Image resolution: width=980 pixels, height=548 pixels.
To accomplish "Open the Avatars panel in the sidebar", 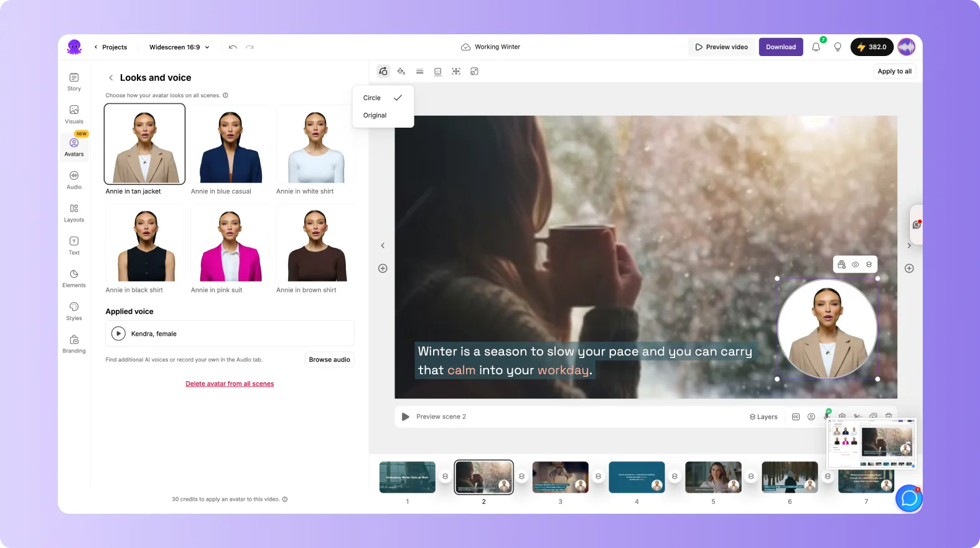I will pos(74,147).
